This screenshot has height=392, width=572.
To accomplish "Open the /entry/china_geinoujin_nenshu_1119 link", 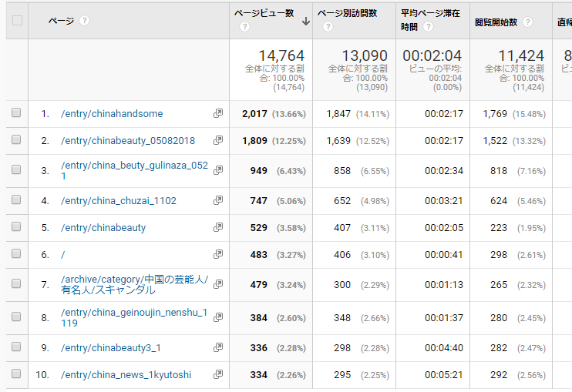I will tap(134, 317).
